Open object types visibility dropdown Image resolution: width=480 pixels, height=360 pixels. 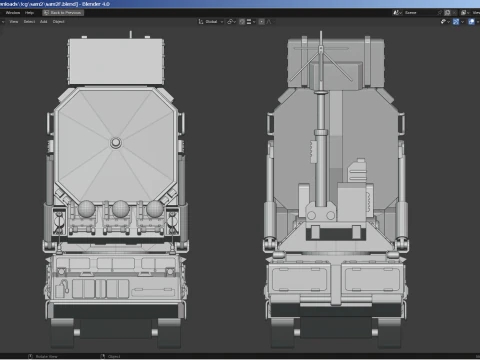click(445, 22)
